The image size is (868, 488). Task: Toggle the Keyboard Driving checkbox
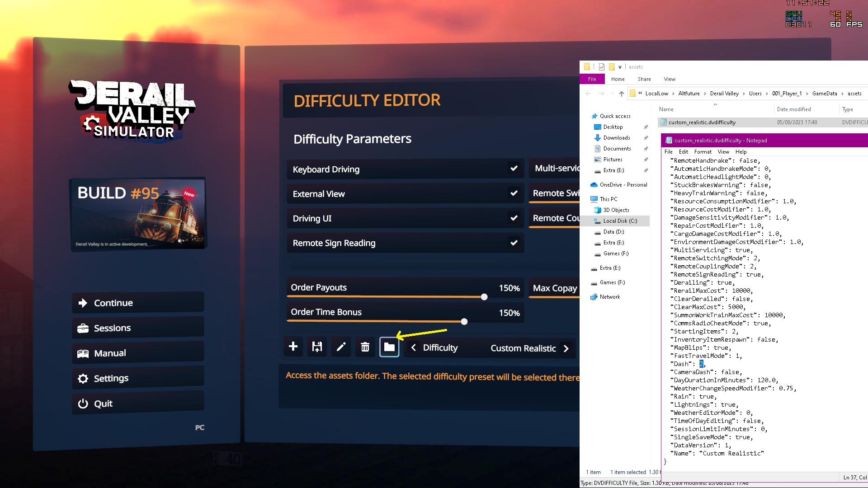tap(514, 169)
